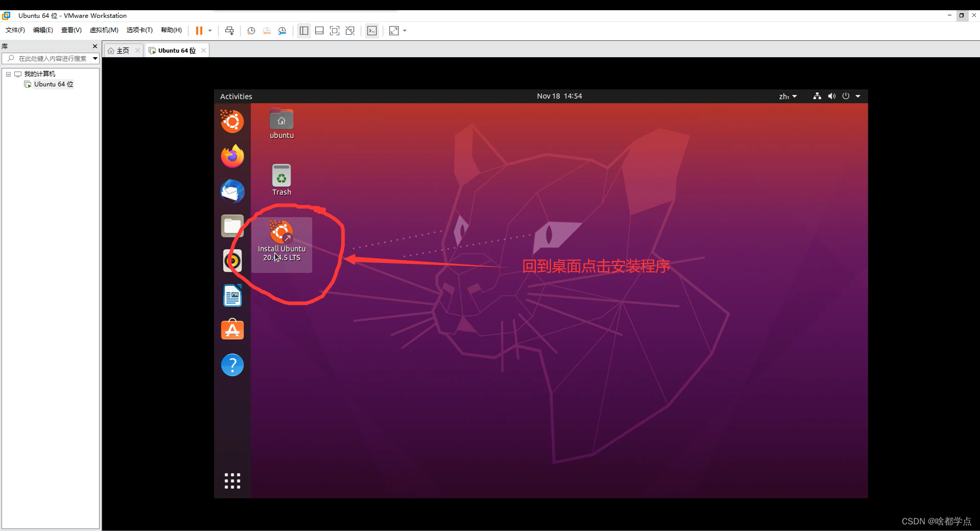Screen dimensions: 980x531
Task: Open Help from the dock
Action: click(232, 365)
